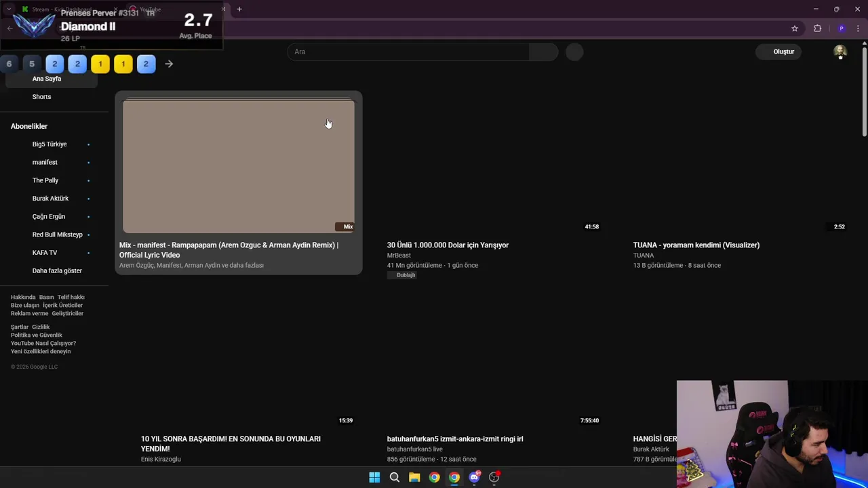Open the Rampapapam Mix video thumbnail

coord(239,167)
